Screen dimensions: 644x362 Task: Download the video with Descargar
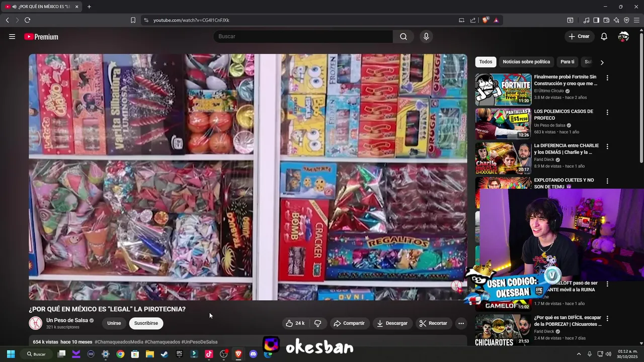pyautogui.click(x=392, y=323)
